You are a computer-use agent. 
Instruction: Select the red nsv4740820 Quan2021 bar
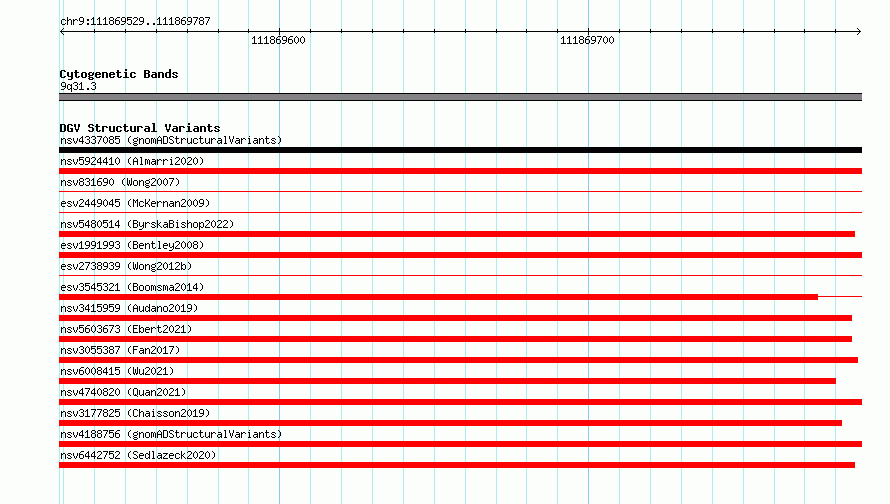coord(460,402)
